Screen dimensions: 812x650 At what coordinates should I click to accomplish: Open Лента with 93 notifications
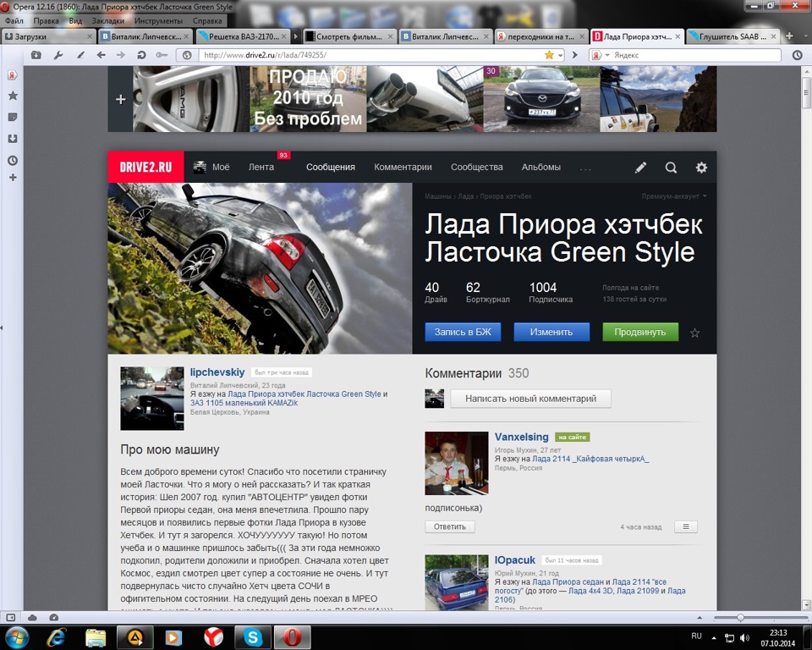261,167
